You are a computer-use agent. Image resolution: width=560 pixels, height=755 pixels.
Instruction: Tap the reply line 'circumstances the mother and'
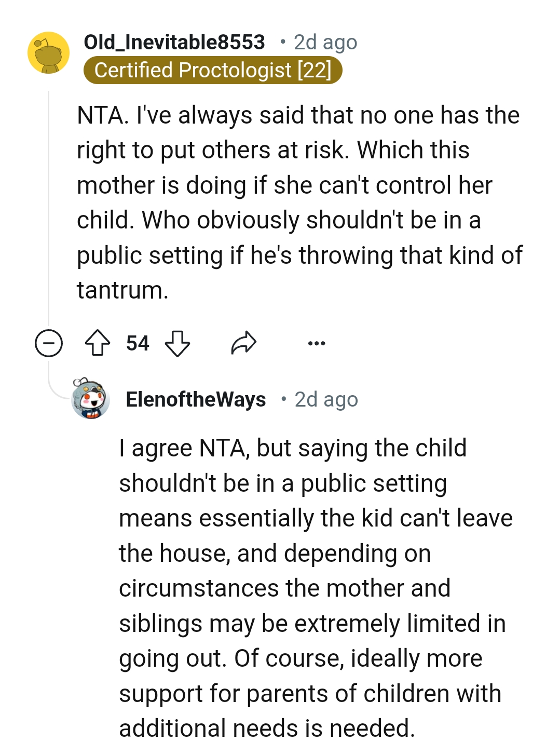tap(284, 588)
